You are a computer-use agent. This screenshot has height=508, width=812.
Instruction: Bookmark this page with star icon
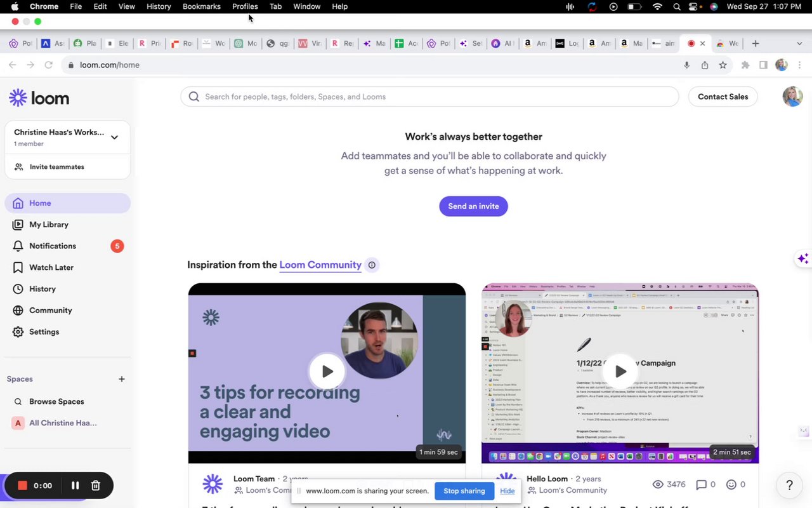723,65
